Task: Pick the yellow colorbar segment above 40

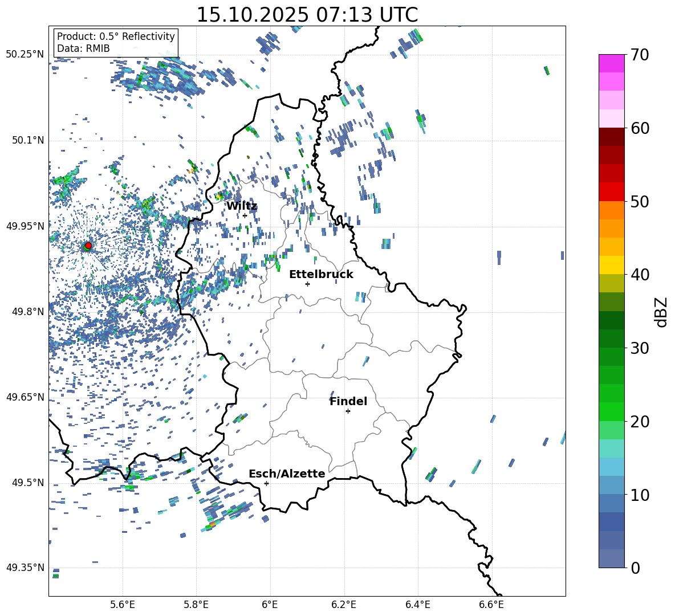Action: click(612, 265)
